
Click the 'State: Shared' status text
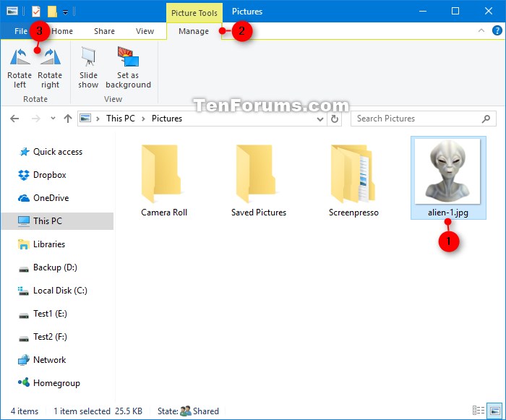point(188,411)
